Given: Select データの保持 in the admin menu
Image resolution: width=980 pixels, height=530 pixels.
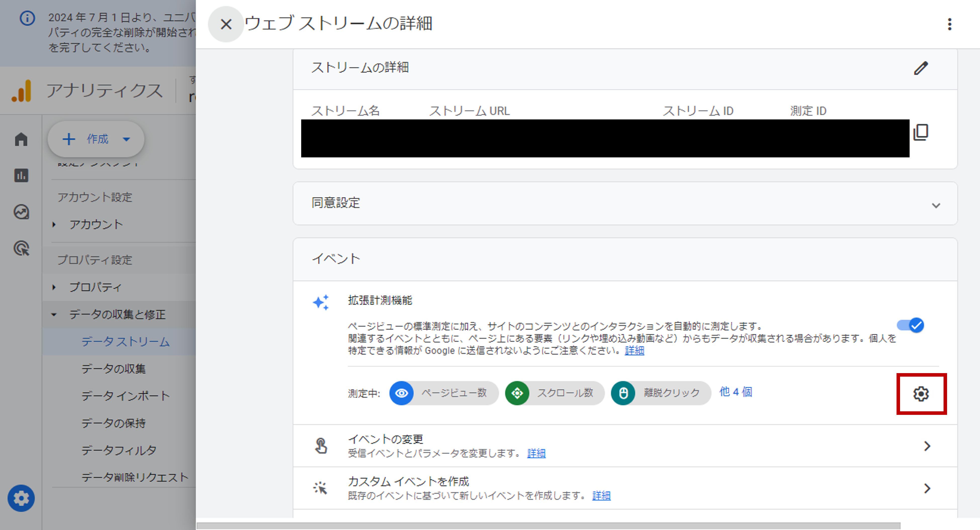Looking at the screenshot, I should [x=113, y=423].
